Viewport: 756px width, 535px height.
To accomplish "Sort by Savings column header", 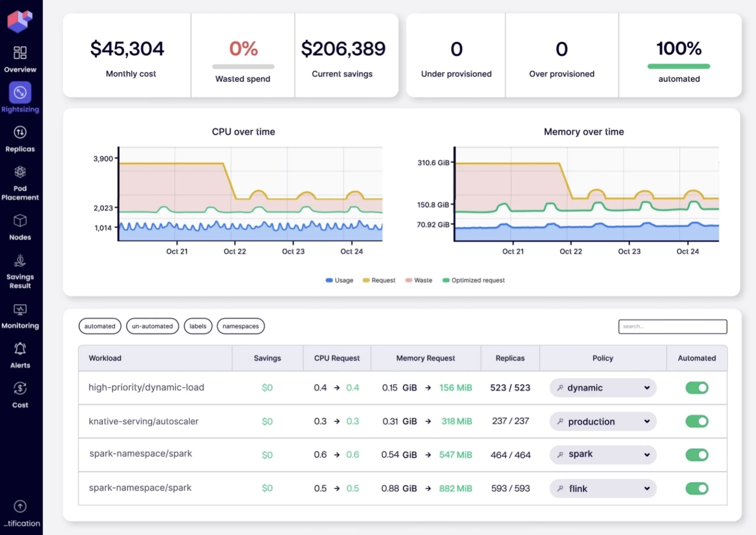I will click(x=267, y=358).
